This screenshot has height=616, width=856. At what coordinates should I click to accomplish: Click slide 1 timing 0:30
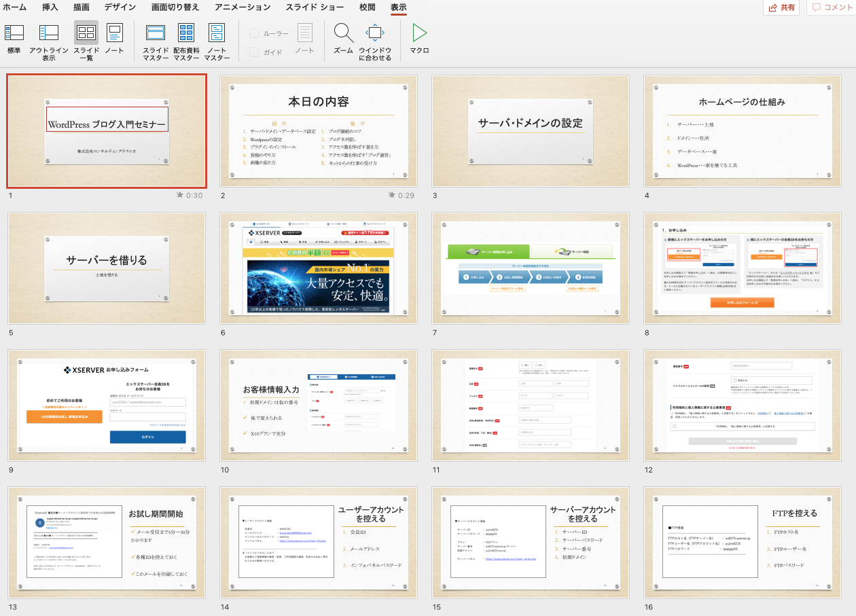(x=195, y=196)
